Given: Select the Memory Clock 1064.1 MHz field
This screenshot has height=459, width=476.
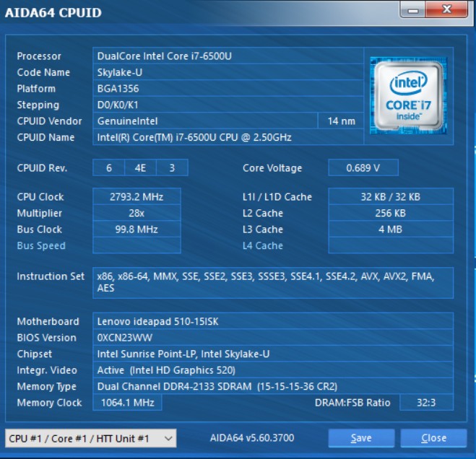Looking at the screenshot, I should [127, 403].
